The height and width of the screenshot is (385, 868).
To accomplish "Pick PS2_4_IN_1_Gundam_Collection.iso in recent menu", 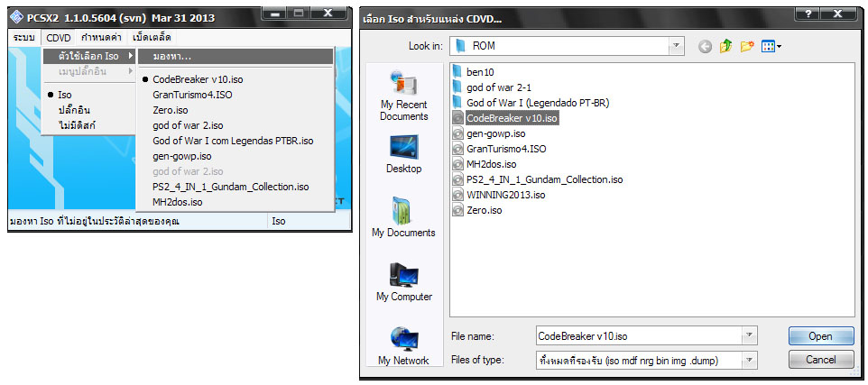I will coord(235,187).
